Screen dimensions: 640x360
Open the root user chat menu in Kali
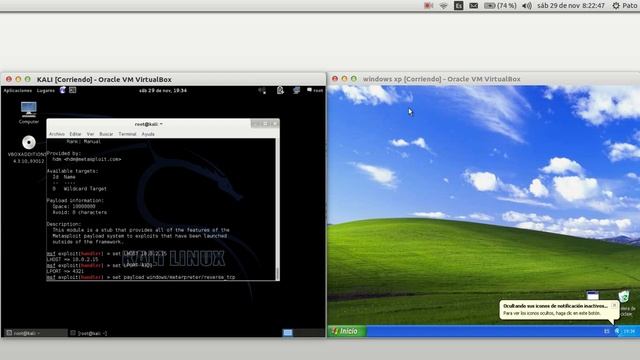(315, 91)
